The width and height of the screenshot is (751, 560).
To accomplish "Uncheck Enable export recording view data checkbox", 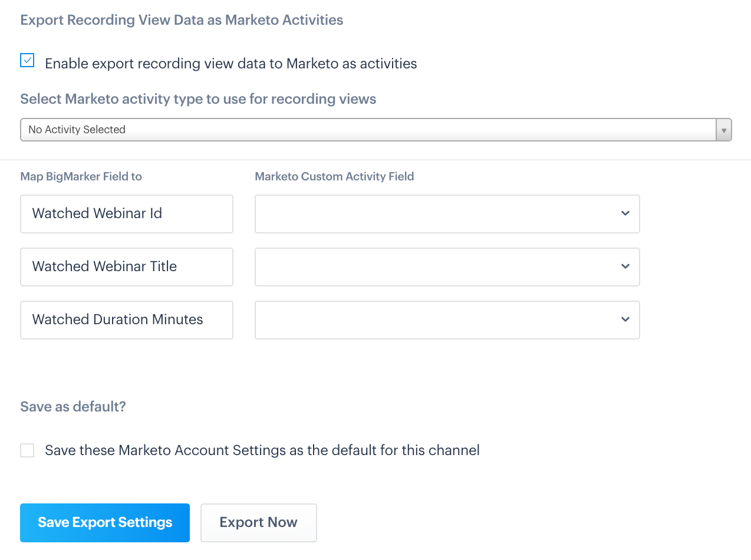I will click(27, 60).
